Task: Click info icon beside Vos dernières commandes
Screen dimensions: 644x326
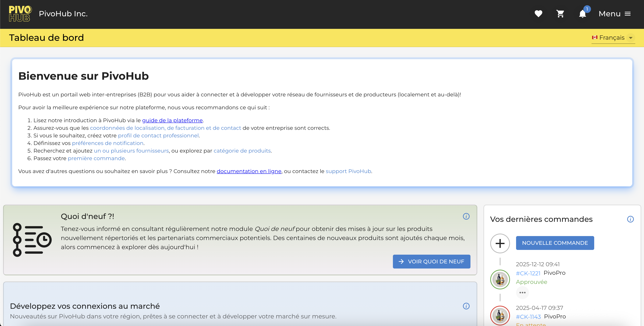Action: click(x=630, y=219)
